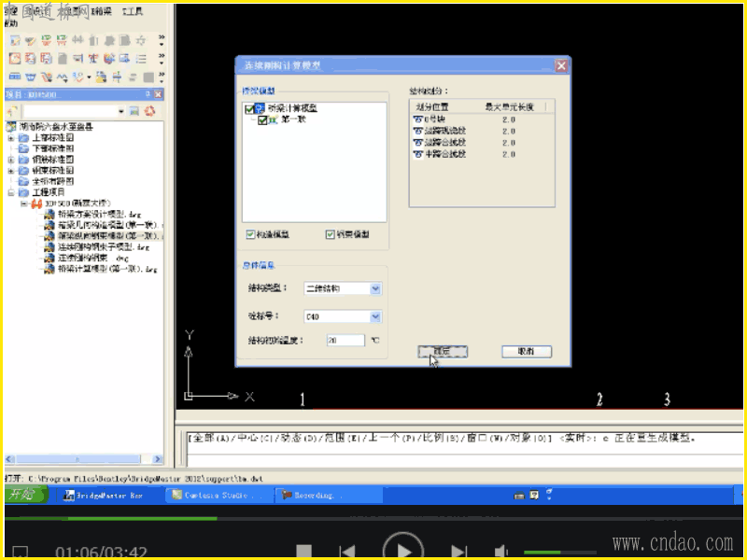The width and height of the screenshot is (747, 560).
Task: Open the 结构类型 dropdown
Action: (x=375, y=288)
